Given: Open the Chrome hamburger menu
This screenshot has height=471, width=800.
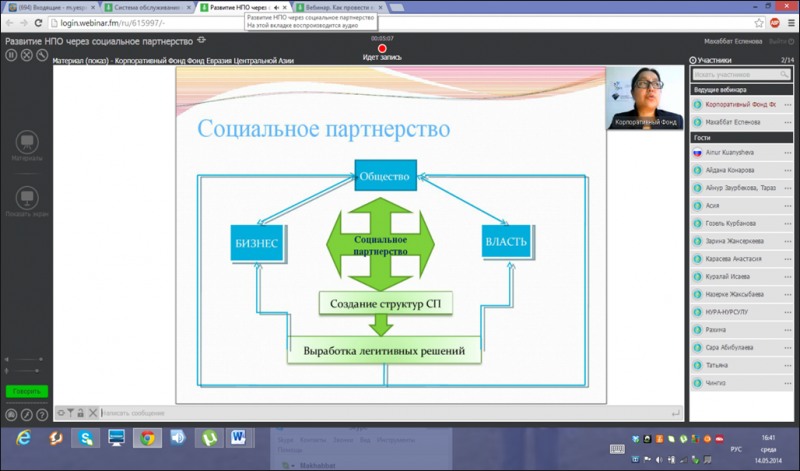Looking at the screenshot, I should coord(791,23).
